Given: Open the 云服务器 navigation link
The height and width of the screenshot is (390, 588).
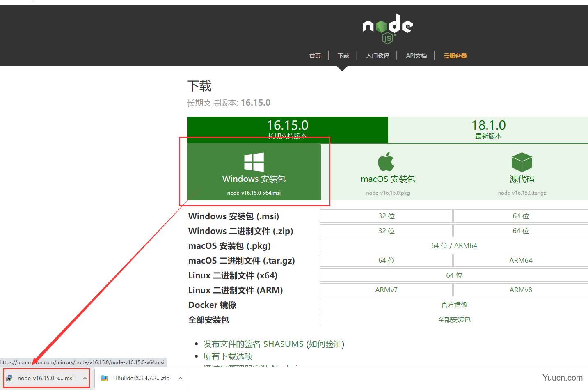Looking at the screenshot, I should tap(455, 56).
